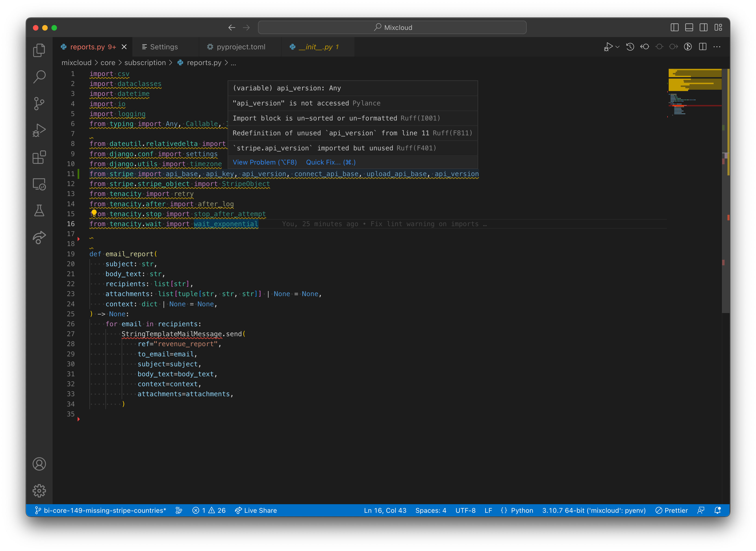
Task: Open the Source Control view
Action: (x=39, y=103)
